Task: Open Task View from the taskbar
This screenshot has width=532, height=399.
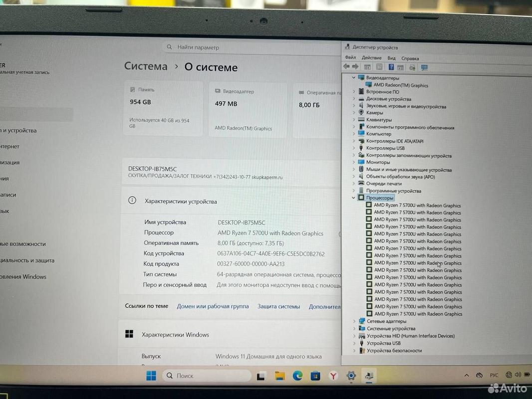Action: [261, 376]
